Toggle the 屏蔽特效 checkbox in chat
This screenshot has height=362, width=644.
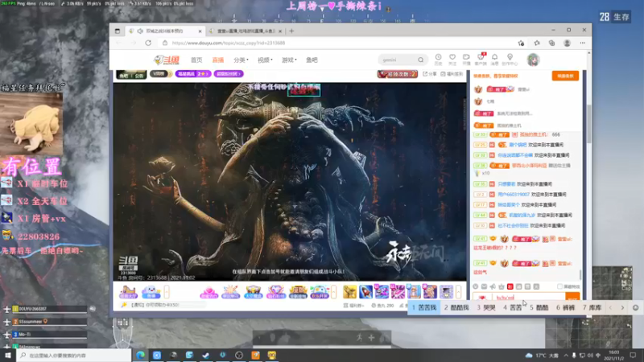click(x=559, y=286)
